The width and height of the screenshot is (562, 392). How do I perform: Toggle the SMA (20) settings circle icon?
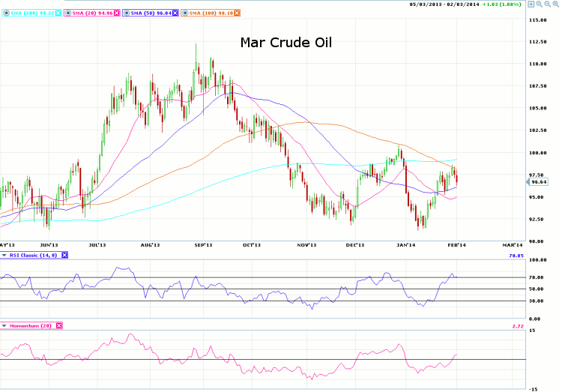tap(68, 13)
